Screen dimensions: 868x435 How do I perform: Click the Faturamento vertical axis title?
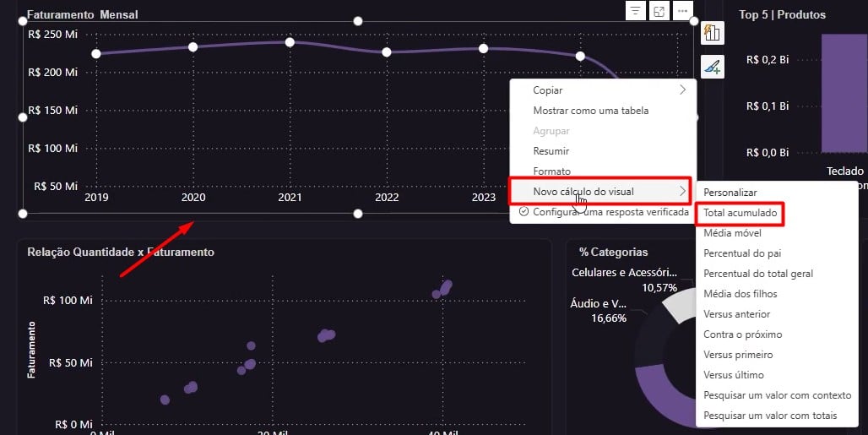(31, 350)
